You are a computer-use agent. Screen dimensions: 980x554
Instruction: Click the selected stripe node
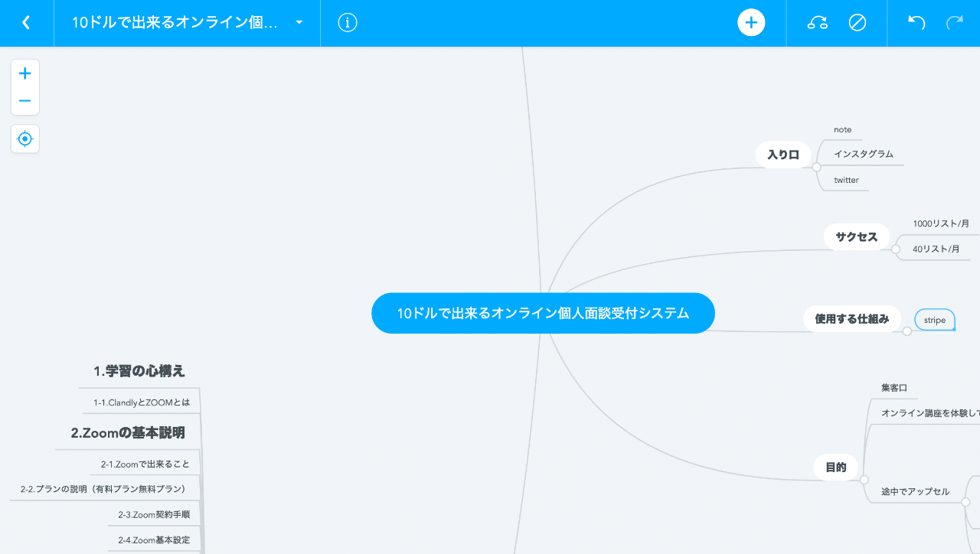pos(935,320)
